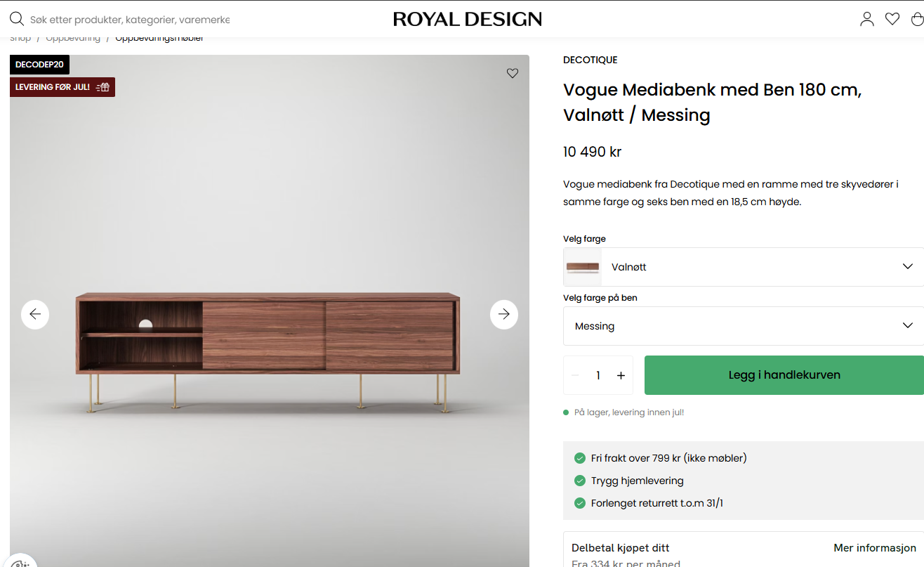Go to Oppbevaringsmøbler breadcrumb
This screenshot has height=567, width=924.
pos(159,39)
